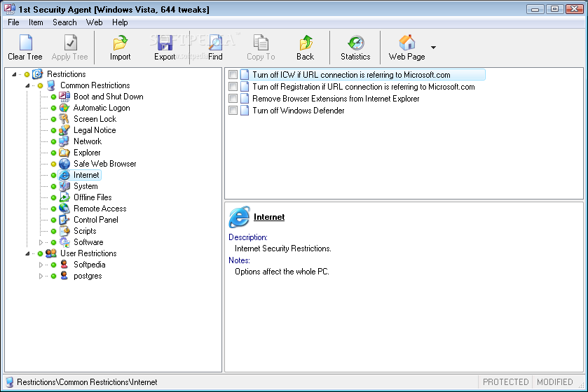Screen dimensions: 588x392
Task: Select the Network computers icon
Action: click(x=64, y=141)
